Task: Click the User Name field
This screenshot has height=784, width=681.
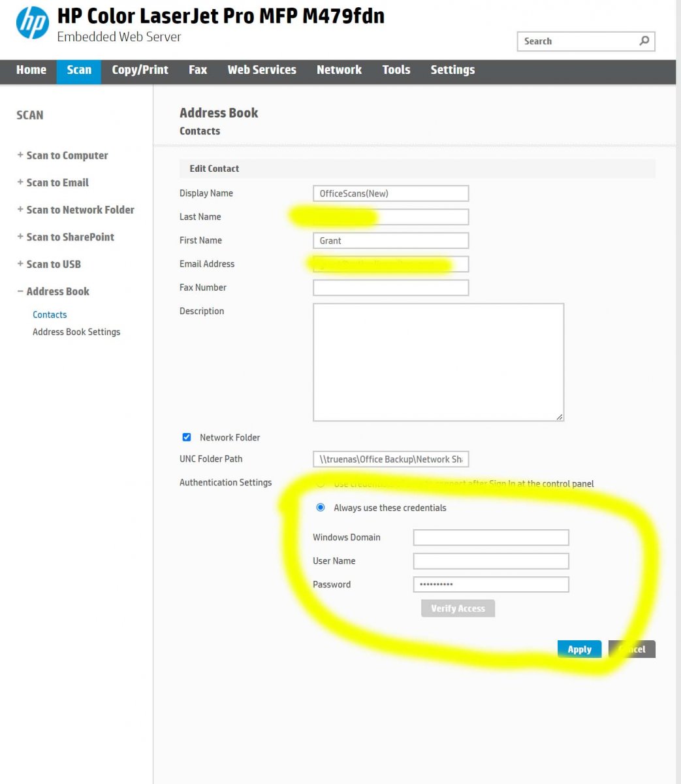Action: coord(491,561)
